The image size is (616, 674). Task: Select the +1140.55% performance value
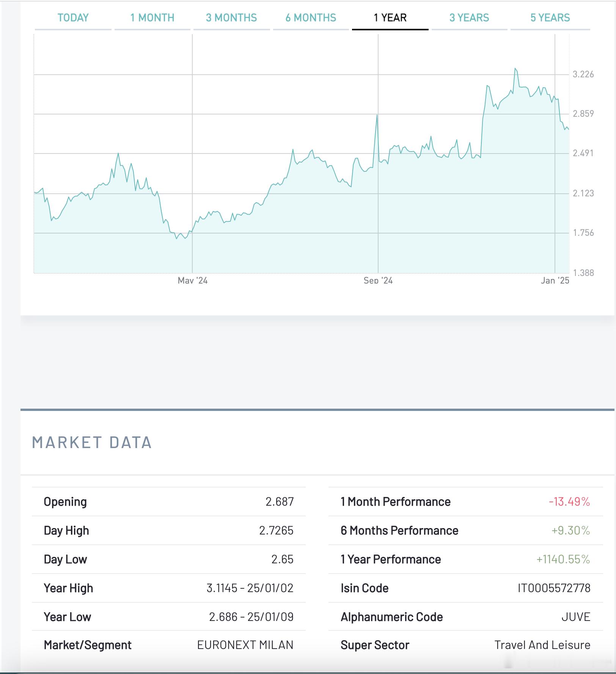coord(563,559)
